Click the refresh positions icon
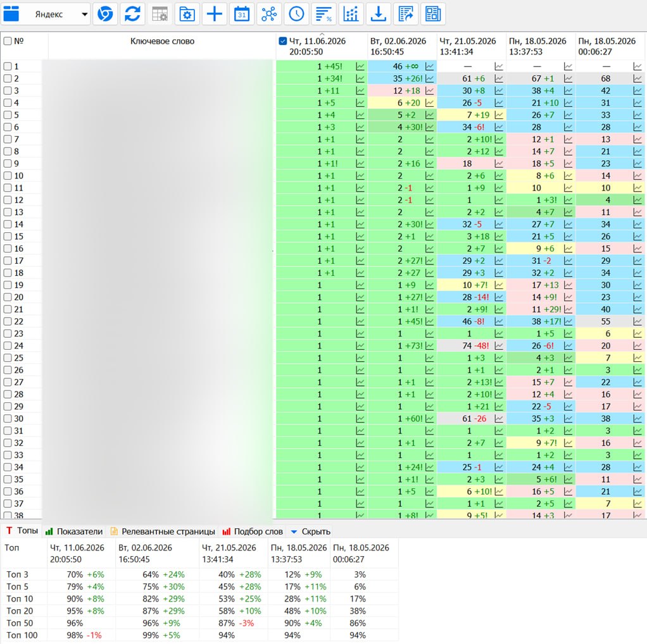This screenshot has height=644, width=647. pyautogui.click(x=132, y=14)
